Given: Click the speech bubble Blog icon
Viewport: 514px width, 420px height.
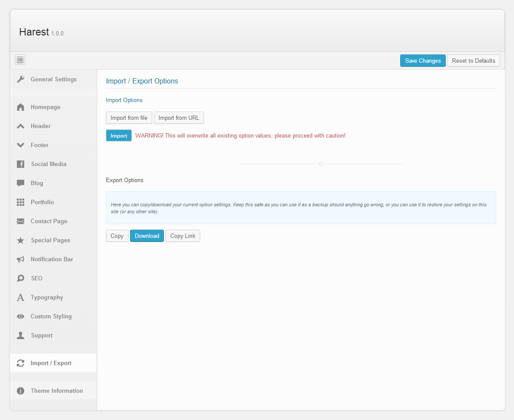Looking at the screenshot, I should coord(20,183).
